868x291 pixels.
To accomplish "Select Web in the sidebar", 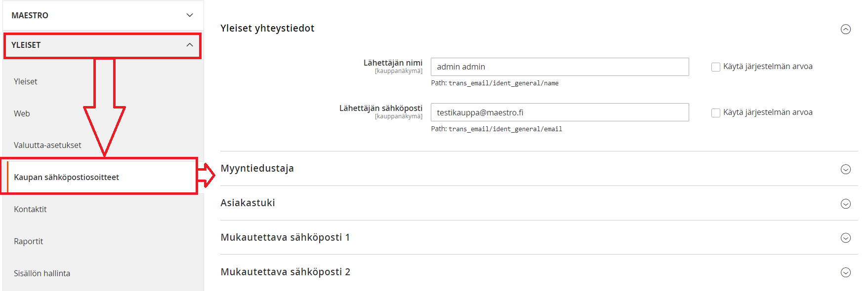I will click(x=22, y=113).
